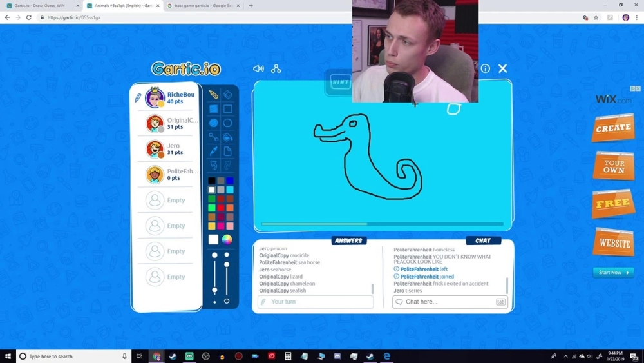Pick the paint bucket fill tool
Image resolution: width=644 pixels, height=363 pixels.
pos(228,137)
